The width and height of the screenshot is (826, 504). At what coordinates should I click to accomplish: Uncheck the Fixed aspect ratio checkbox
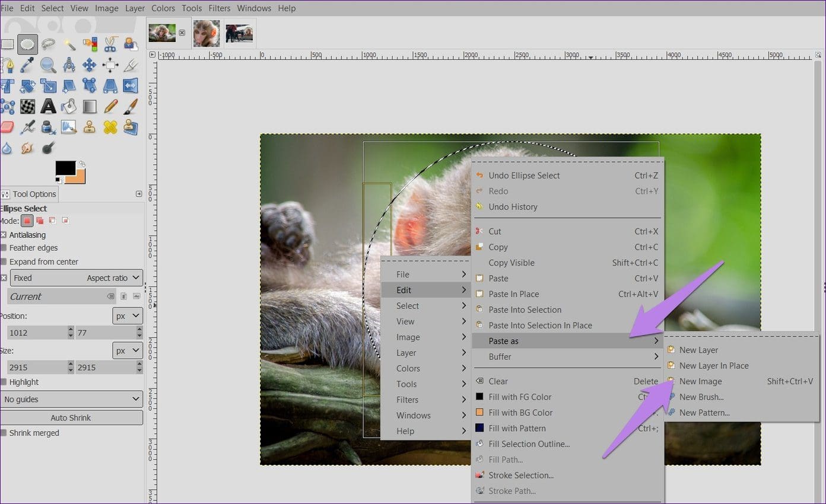coord(3,277)
